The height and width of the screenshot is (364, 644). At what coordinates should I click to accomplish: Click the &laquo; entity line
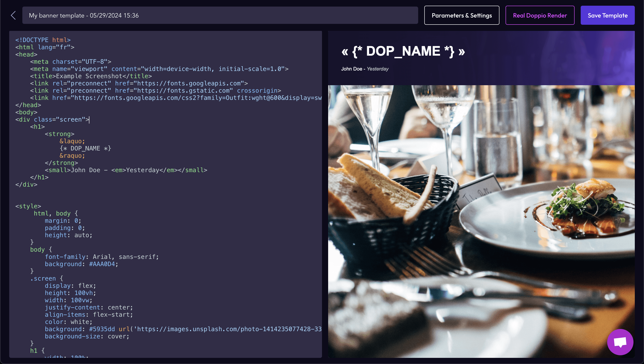tap(72, 141)
